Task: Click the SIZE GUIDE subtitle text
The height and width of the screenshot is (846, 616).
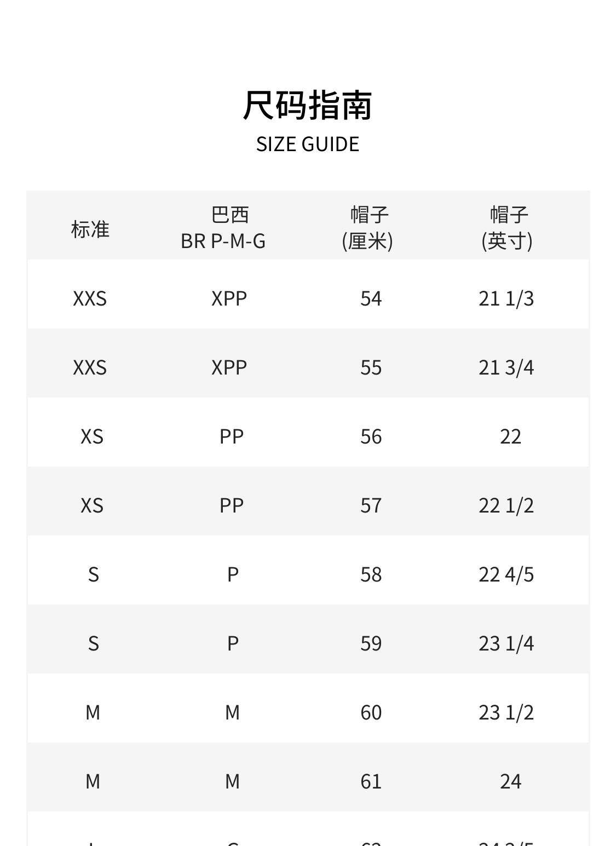Action: tap(308, 144)
